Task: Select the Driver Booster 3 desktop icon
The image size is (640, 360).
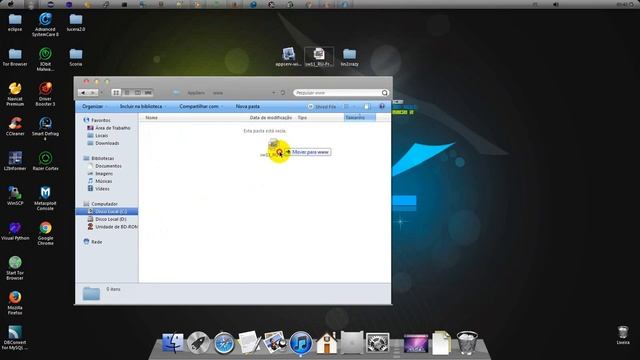Action: coord(45,94)
